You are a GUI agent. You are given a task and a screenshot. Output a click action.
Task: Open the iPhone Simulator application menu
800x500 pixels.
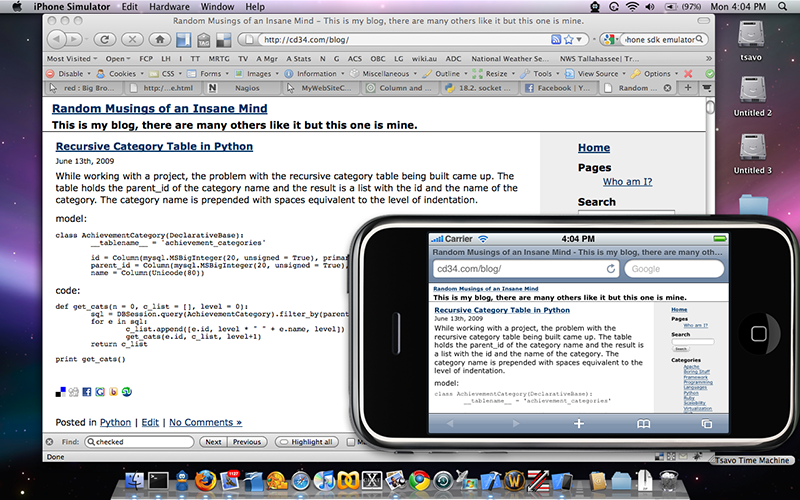pyautogui.click(x=72, y=7)
